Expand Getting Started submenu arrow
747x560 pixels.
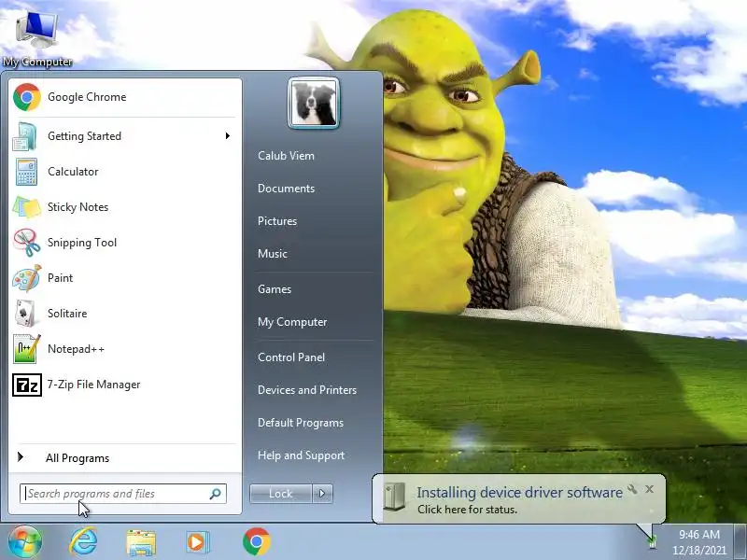tap(228, 136)
